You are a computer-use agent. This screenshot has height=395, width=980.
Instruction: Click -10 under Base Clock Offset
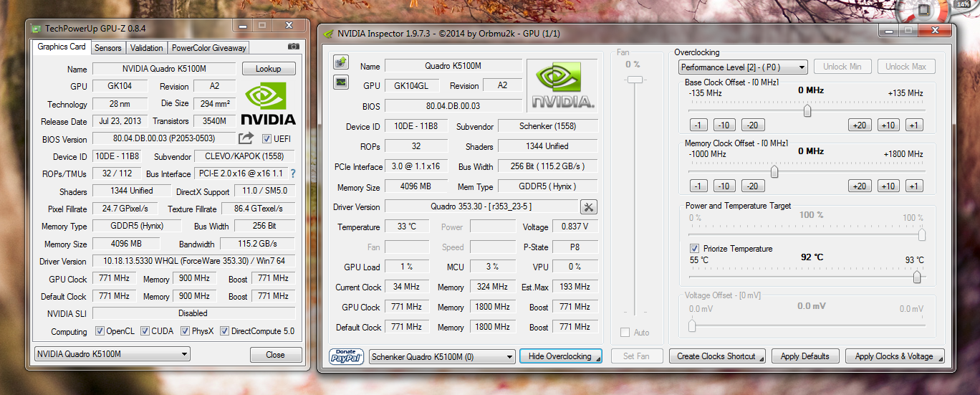click(x=724, y=125)
